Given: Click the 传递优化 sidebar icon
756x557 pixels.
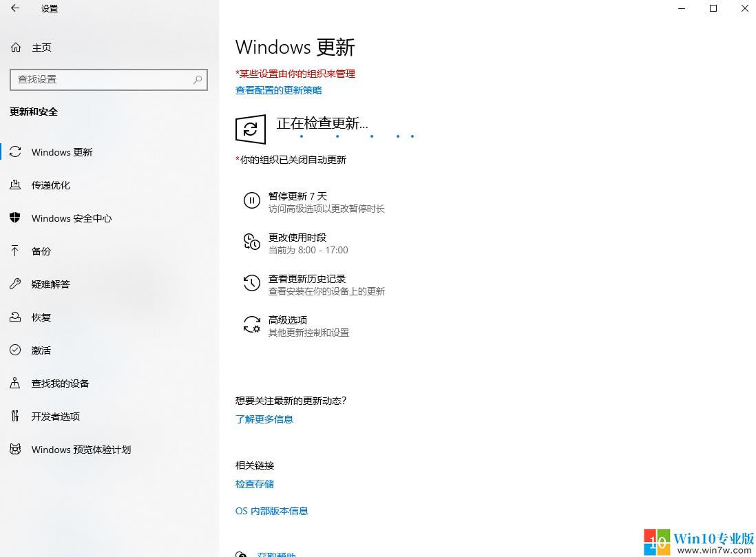Looking at the screenshot, I should pos(15,185).
